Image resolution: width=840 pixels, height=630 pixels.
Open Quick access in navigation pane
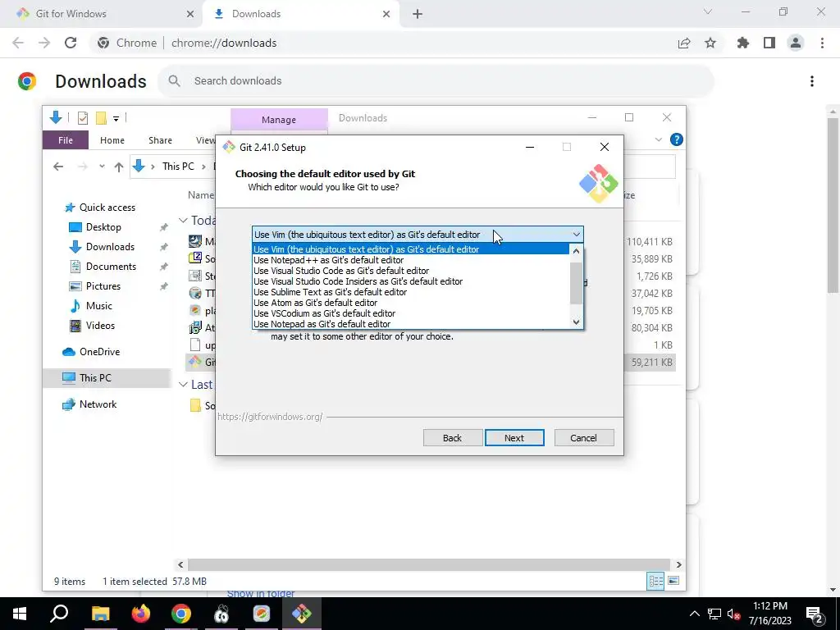point(107,208)
